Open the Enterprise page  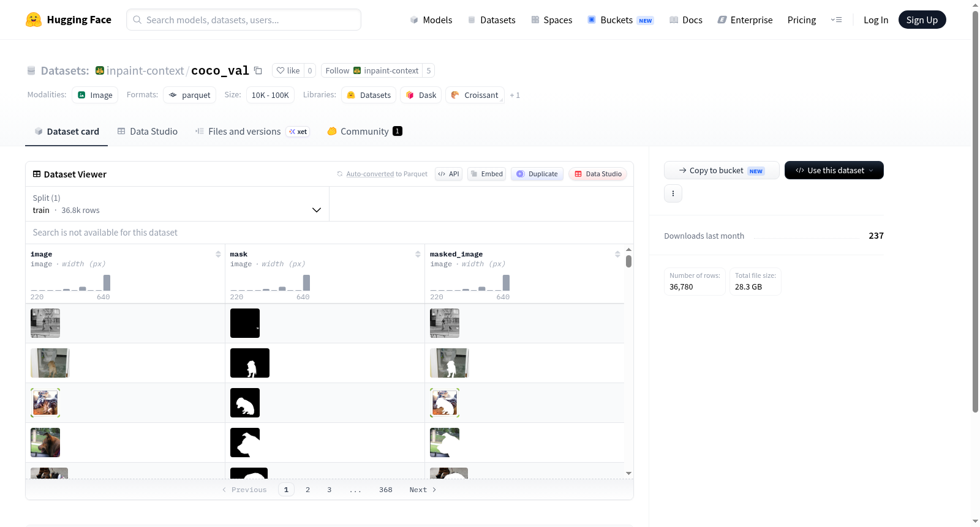745,20
